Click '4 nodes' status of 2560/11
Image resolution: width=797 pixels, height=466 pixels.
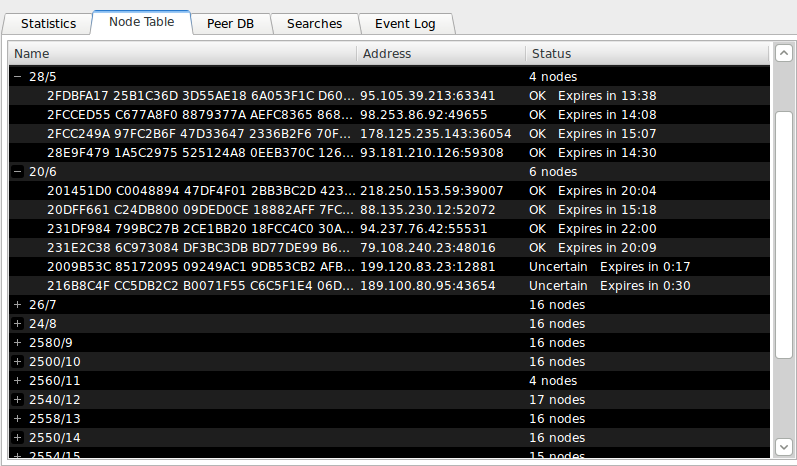tap(553, 381)
